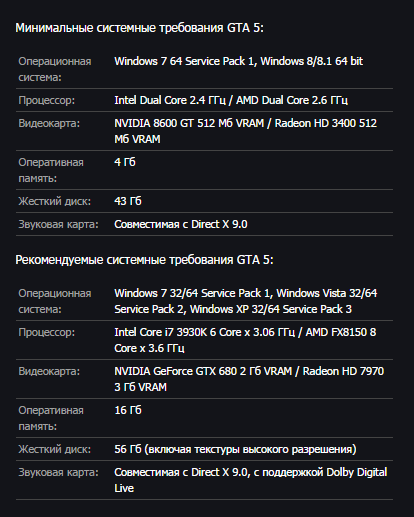Click the Видеокарта label in recommended requirements

click(x=49, y=371)
